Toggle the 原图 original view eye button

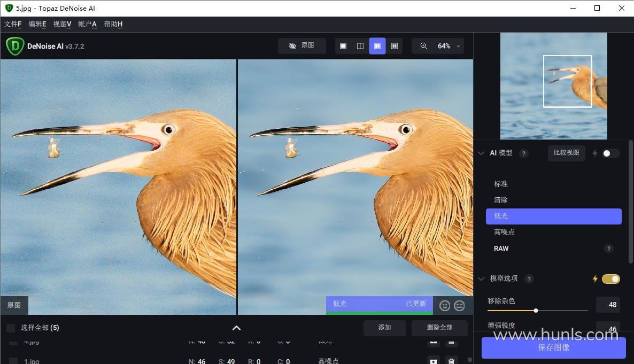coord(301,46)
